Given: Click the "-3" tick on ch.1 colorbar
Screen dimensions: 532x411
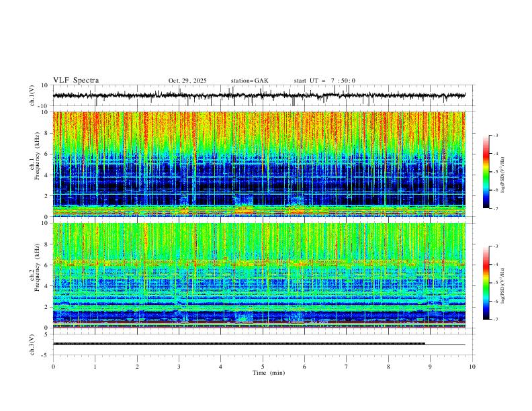Looking at the screenshot, I should click(x=496, y=135).
